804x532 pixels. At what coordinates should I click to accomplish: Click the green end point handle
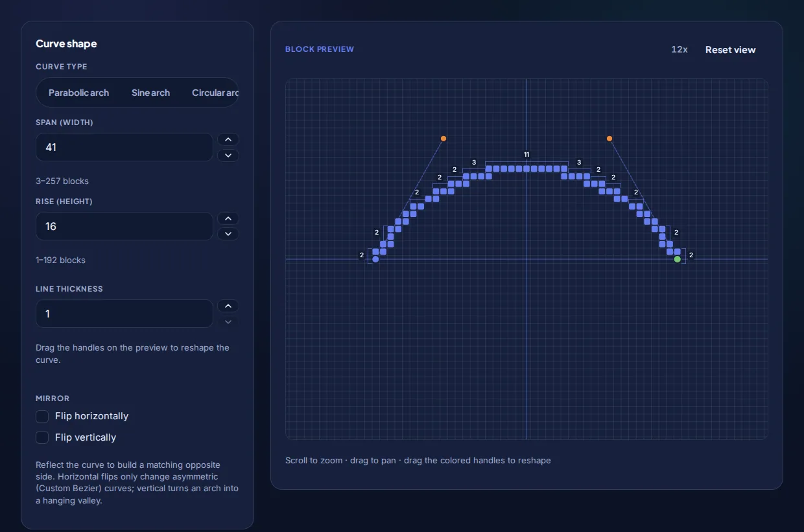pos(678,259)
